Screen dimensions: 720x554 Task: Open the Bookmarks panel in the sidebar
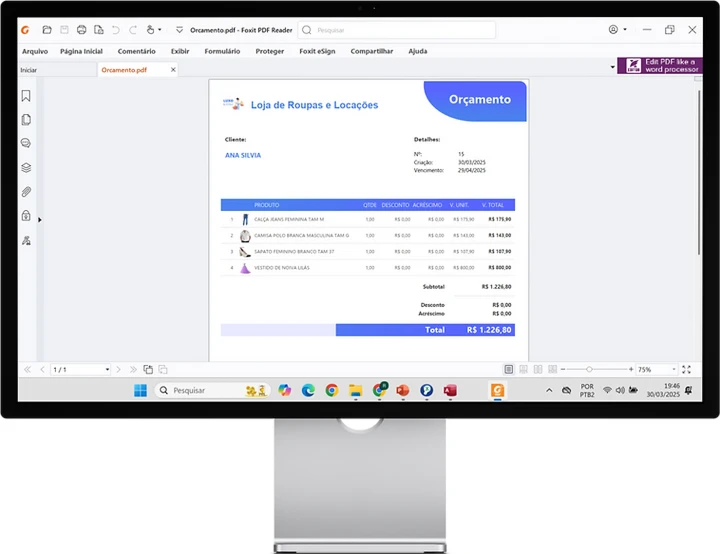click(26, 96)
